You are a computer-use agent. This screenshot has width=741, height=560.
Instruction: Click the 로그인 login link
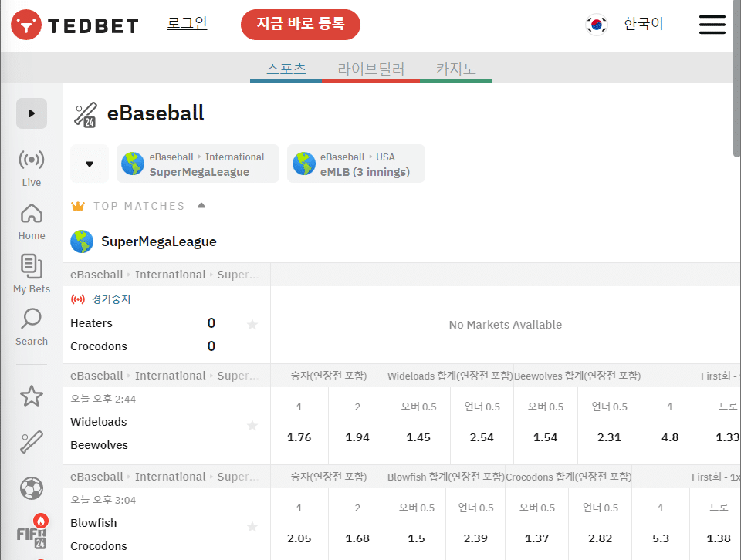[x=187, y=23]
